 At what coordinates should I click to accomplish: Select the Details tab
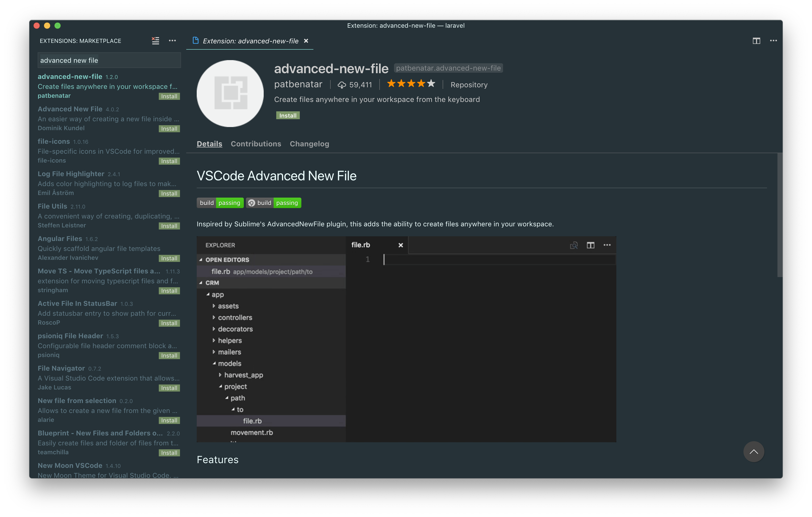tap(209, 144)
